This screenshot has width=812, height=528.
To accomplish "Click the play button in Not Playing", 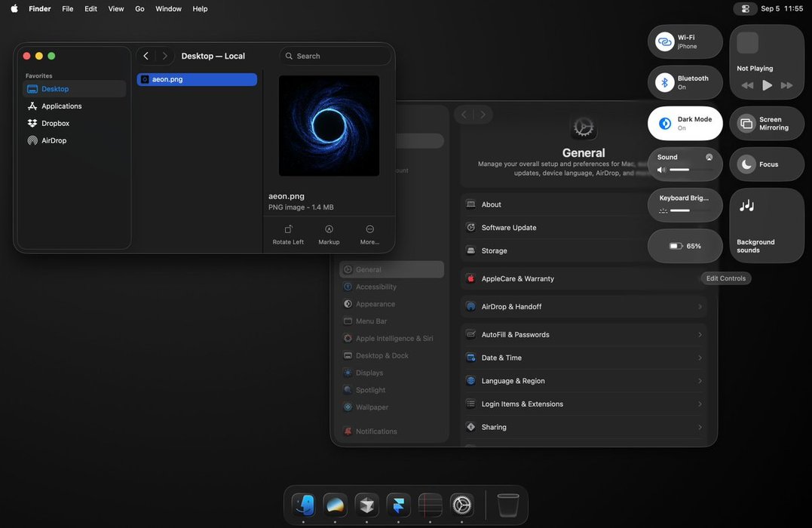I will [x=767, y=85].
